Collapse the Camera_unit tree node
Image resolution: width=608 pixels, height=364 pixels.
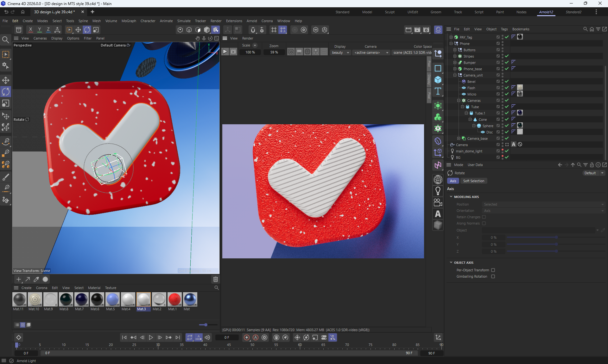tap(455, 75)
